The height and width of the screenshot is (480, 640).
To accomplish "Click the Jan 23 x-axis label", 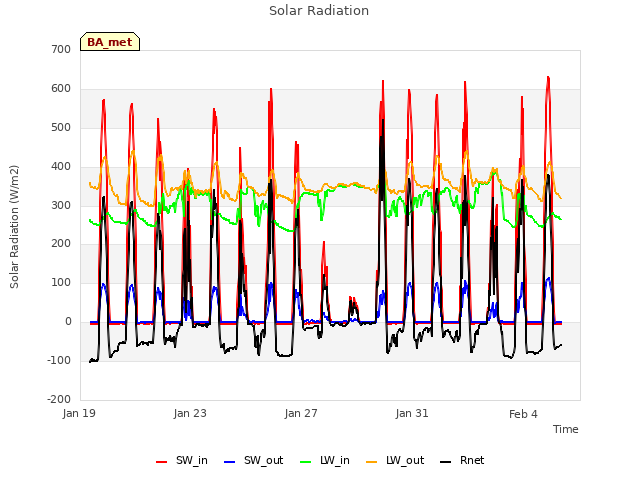I will click(x=190, y=413).
